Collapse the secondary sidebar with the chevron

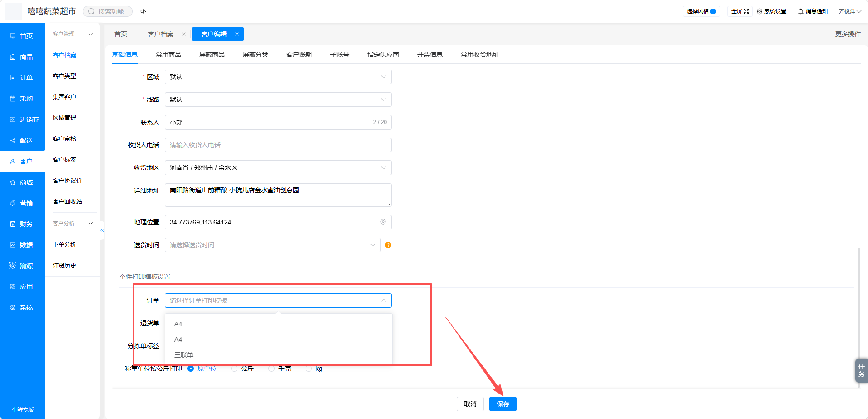tap(102, 230)
